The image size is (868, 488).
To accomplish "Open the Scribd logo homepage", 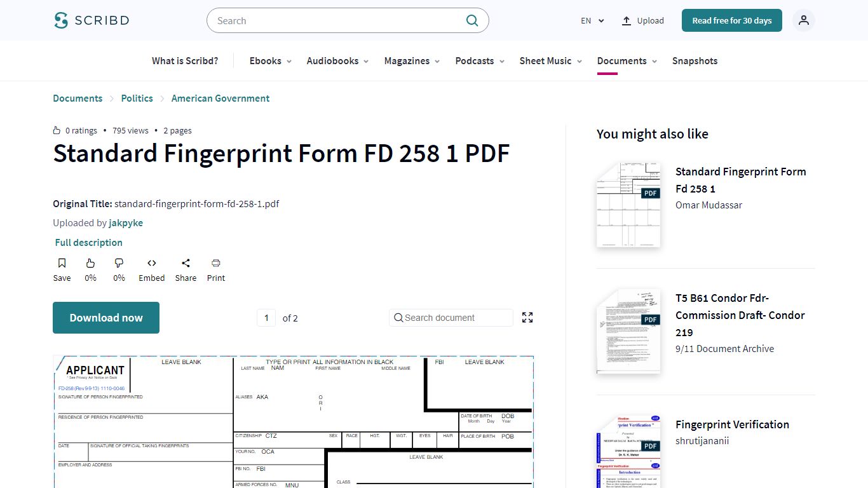I will point(92,20).
